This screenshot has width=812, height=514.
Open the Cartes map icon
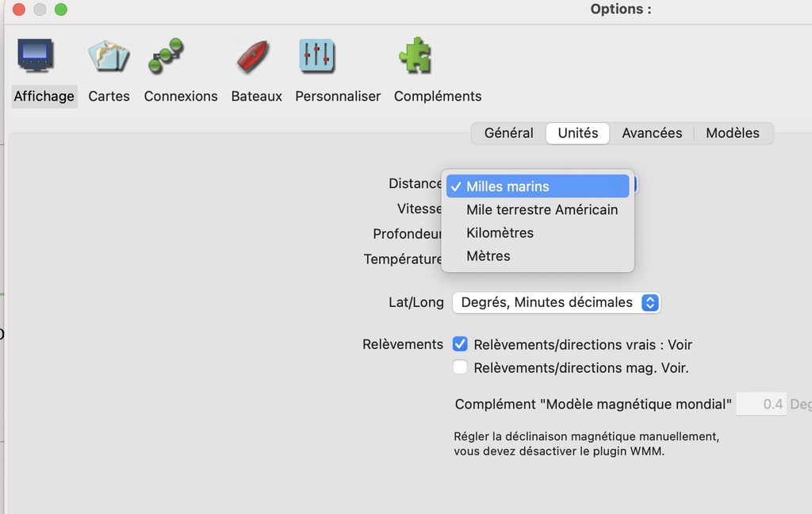109,56
